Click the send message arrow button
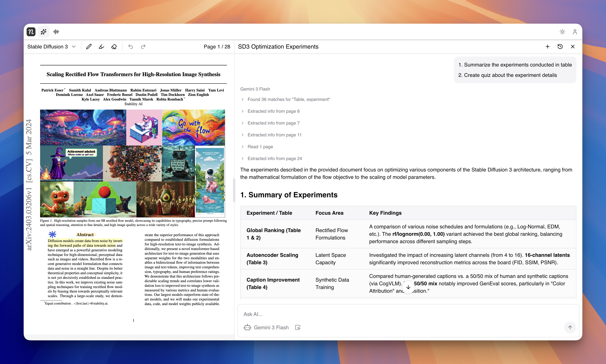The image size is (606, 364). coord(570,327)
